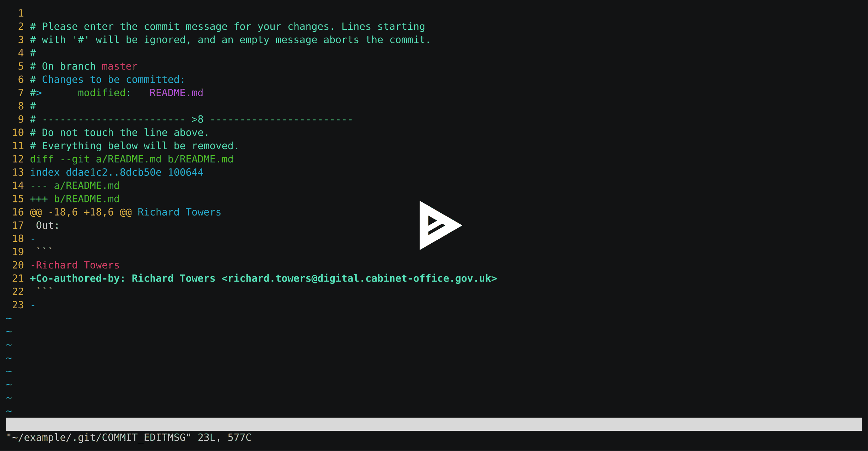Viewport: 868px width, 451px height.
Task: Click the 'On branch master' comment line
Action: click(84, 66)
